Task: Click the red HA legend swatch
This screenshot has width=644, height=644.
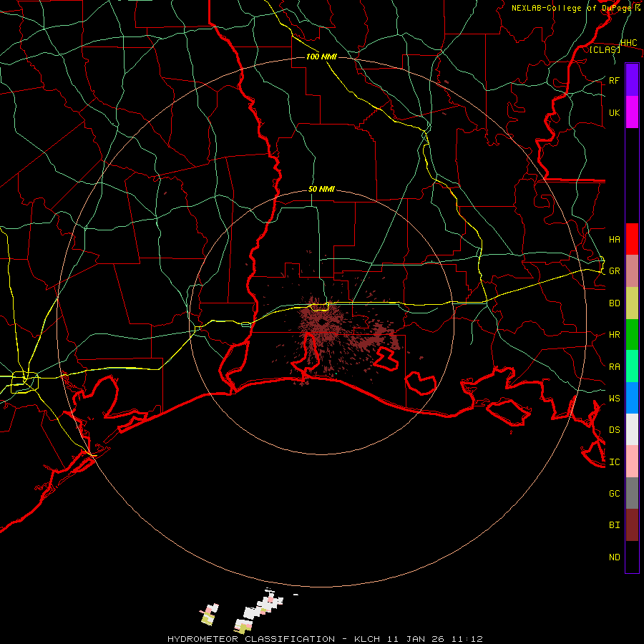Action: pyautogui.click(x=632, y=239)
